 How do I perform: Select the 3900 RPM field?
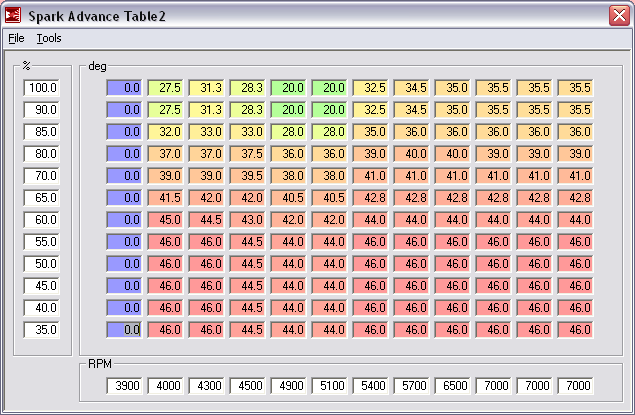click(125, 385)
